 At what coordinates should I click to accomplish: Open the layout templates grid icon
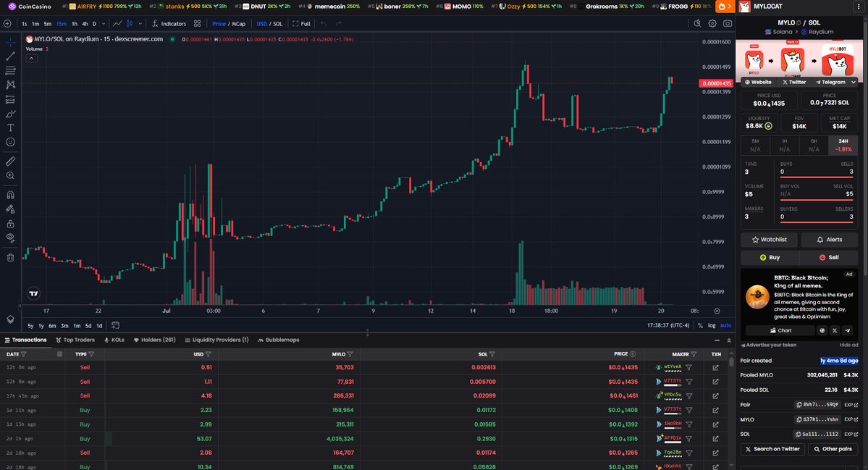(197, 24)
